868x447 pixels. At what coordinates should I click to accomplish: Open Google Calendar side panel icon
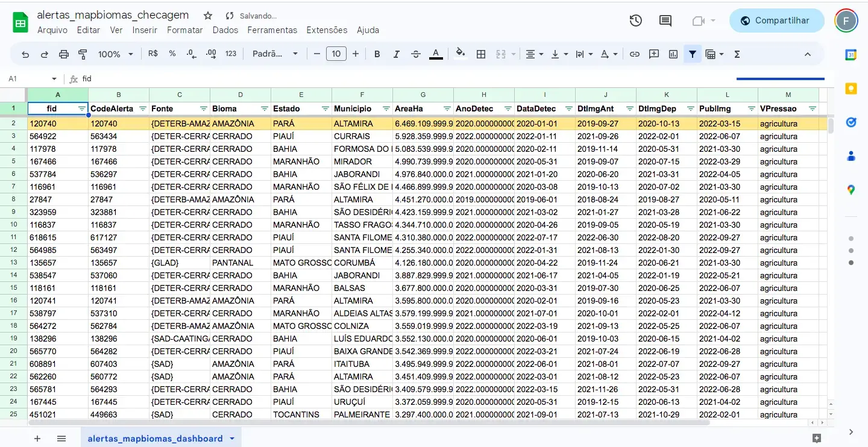pyautogui.click(x=851, y=55)
